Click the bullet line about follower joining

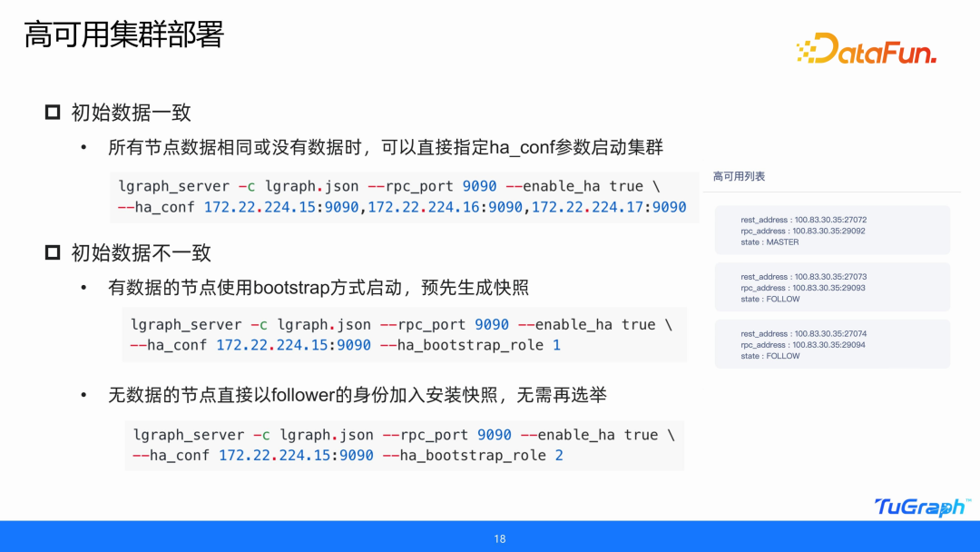(358, 395)
